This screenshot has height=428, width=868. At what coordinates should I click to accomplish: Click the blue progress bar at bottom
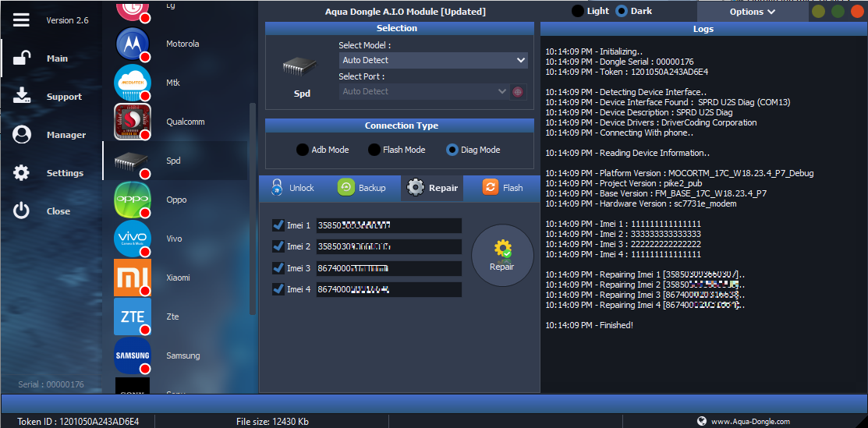coord(434,402)
